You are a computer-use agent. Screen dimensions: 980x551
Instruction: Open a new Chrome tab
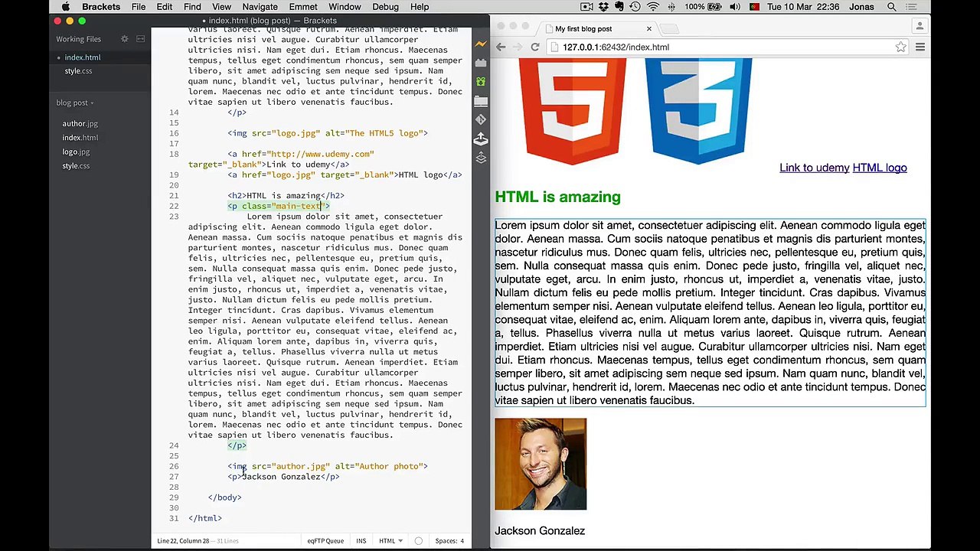click(669, 29)
